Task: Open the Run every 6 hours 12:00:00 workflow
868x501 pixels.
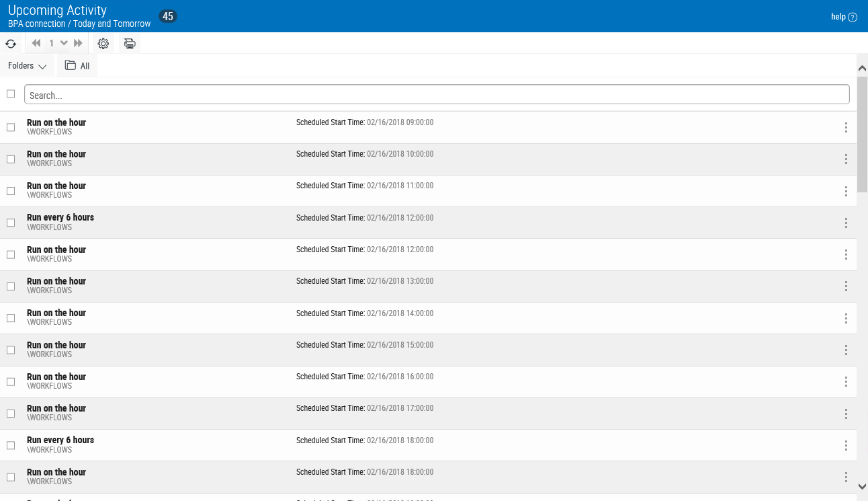Action: click(60, 218)
